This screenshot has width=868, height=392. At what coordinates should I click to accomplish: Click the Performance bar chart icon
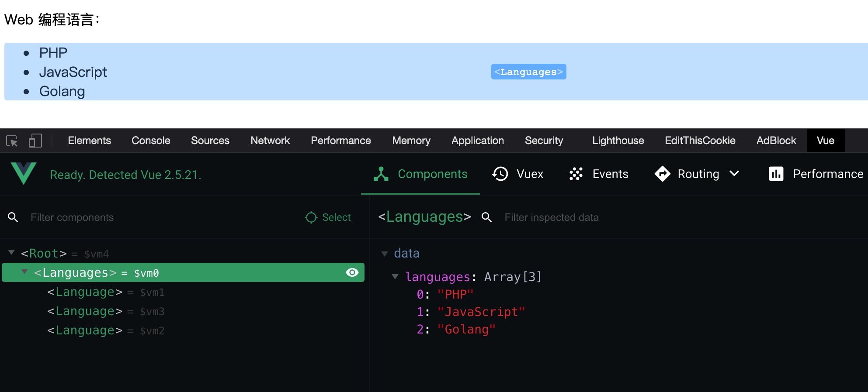[x=776, y=174]
